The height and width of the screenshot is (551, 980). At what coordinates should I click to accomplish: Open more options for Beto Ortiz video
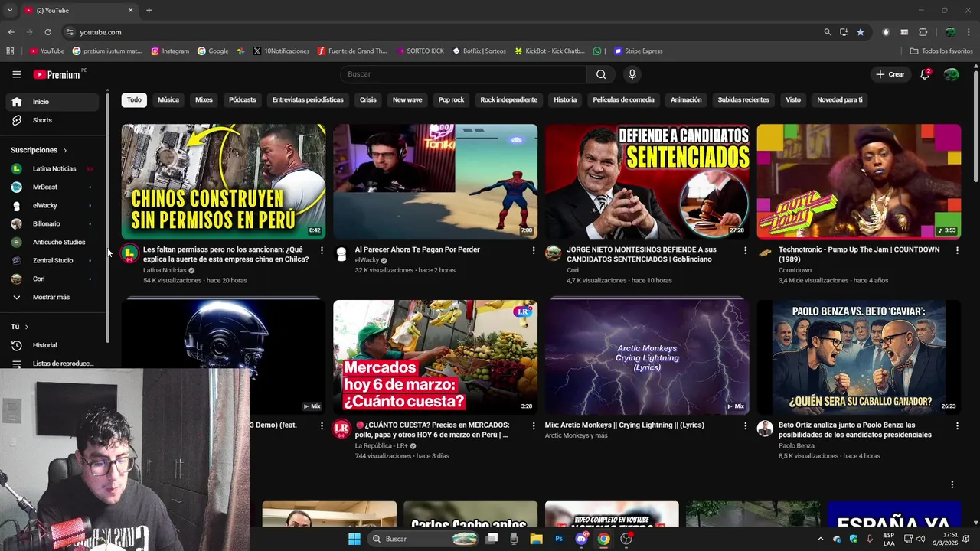957,426
